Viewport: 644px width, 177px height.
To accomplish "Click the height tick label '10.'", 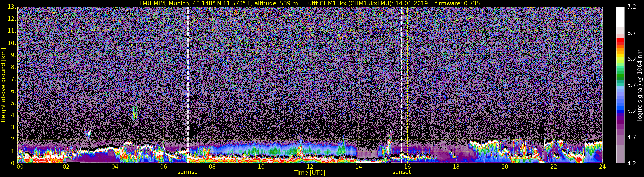I will (12, 43).
